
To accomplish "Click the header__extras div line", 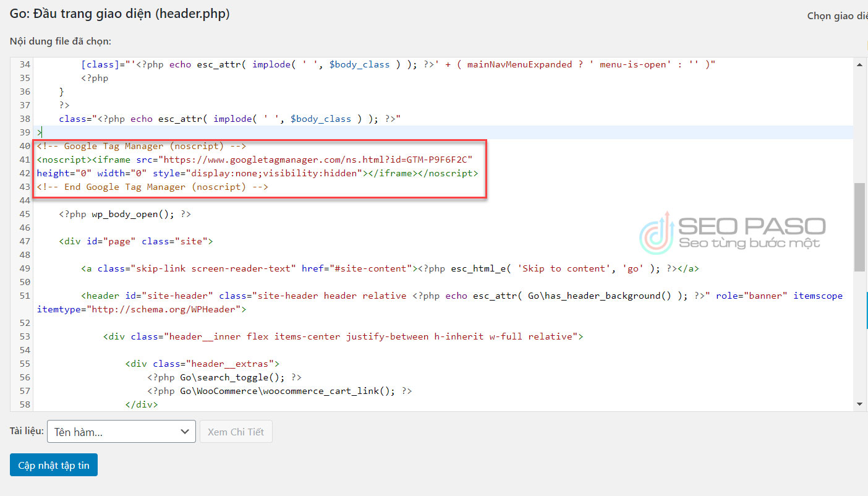I will [x=202, y=364].
